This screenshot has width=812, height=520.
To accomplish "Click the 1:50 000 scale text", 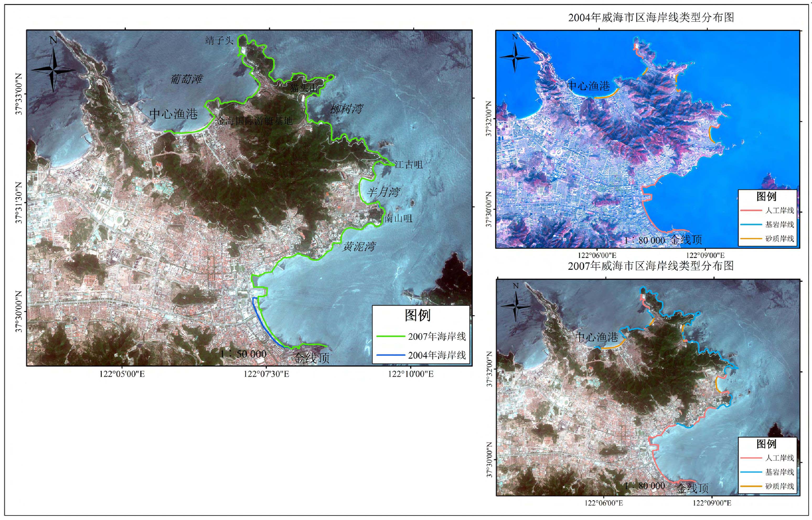I will (x=243, y=354).
